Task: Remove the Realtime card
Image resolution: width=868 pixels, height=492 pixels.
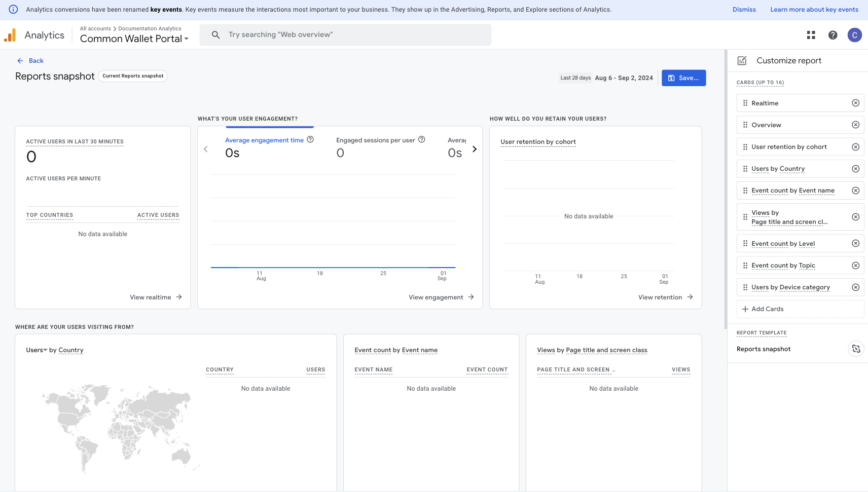Action: [x=855, y=103]
